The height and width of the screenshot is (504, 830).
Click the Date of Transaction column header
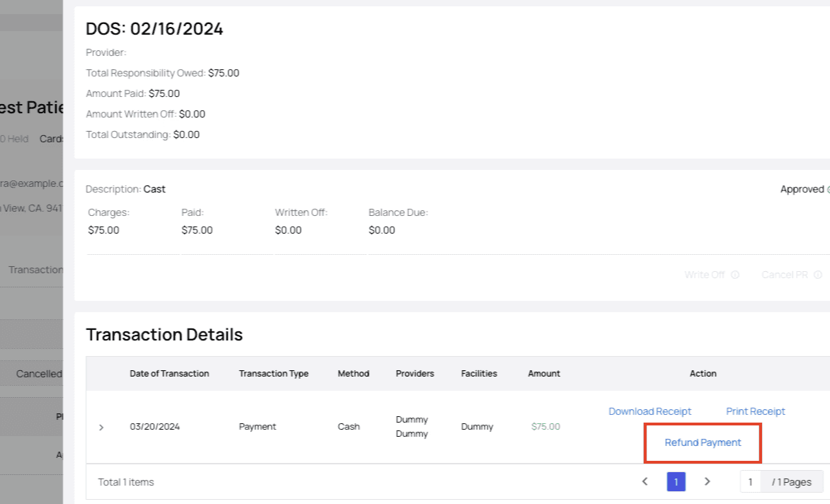pyautogui.click(x=169, y=374)
